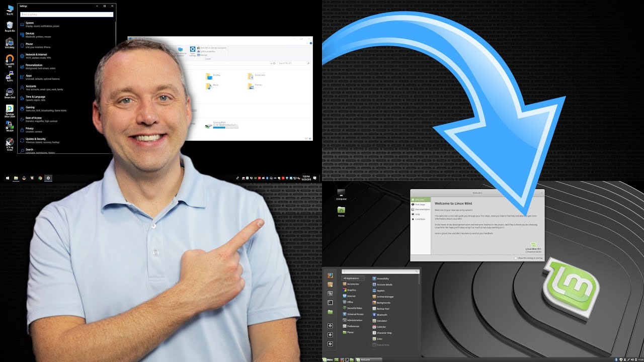Screen dimensions: 644x362
Task: Expand the Explorer address bar dropdown
Action: point(272,63)
